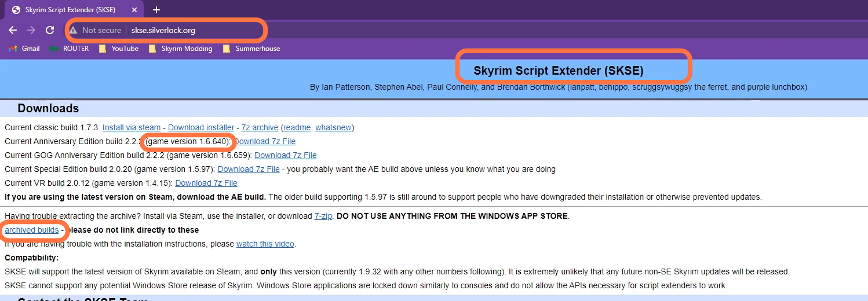Download Special Edition build 7z File

[x=249, y=169]
